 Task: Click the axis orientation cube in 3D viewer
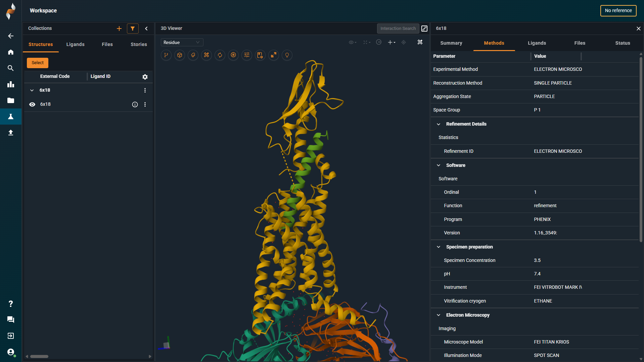166,345
